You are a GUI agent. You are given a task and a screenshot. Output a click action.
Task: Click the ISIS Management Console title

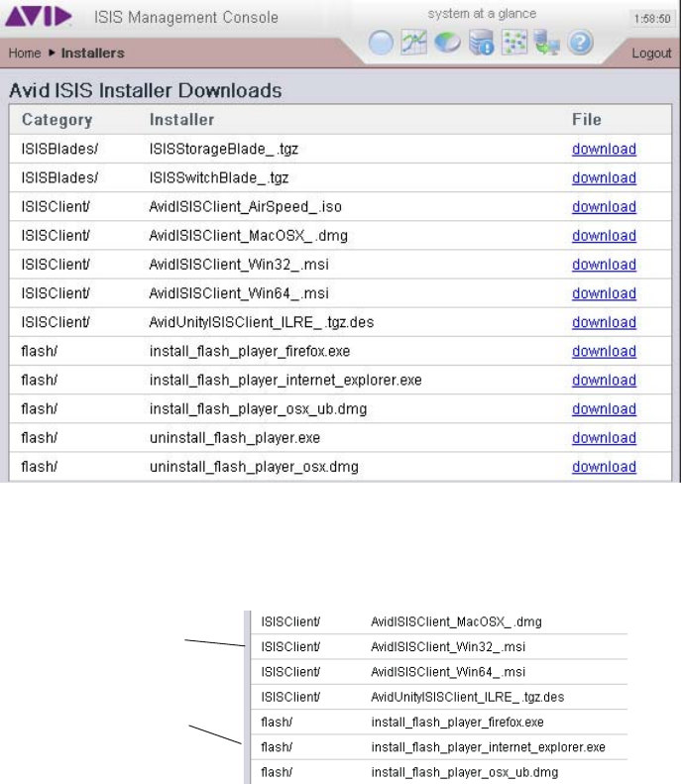pyautogui.click(x=186, y=18)
